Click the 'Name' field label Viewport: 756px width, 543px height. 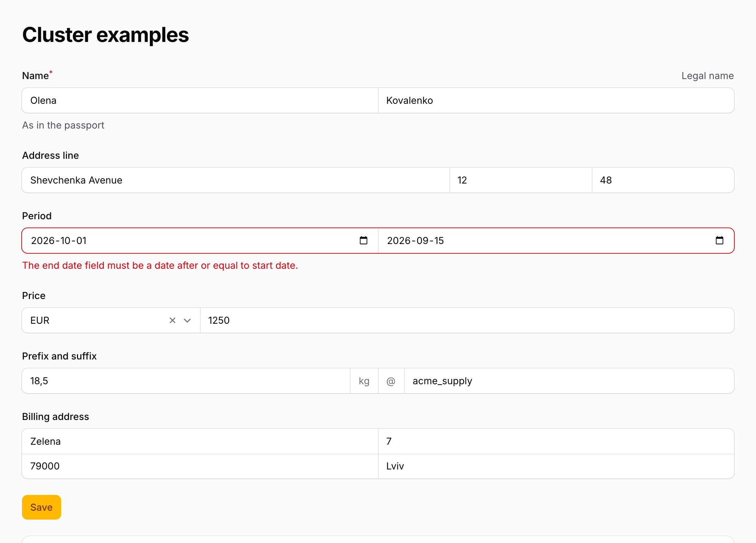pos(35,76)
